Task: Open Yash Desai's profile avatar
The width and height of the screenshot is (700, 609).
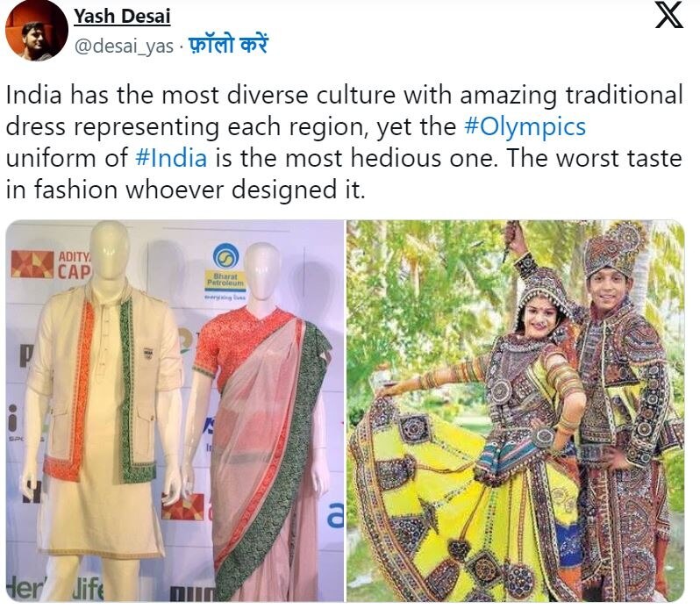Action: pos(36,31)
